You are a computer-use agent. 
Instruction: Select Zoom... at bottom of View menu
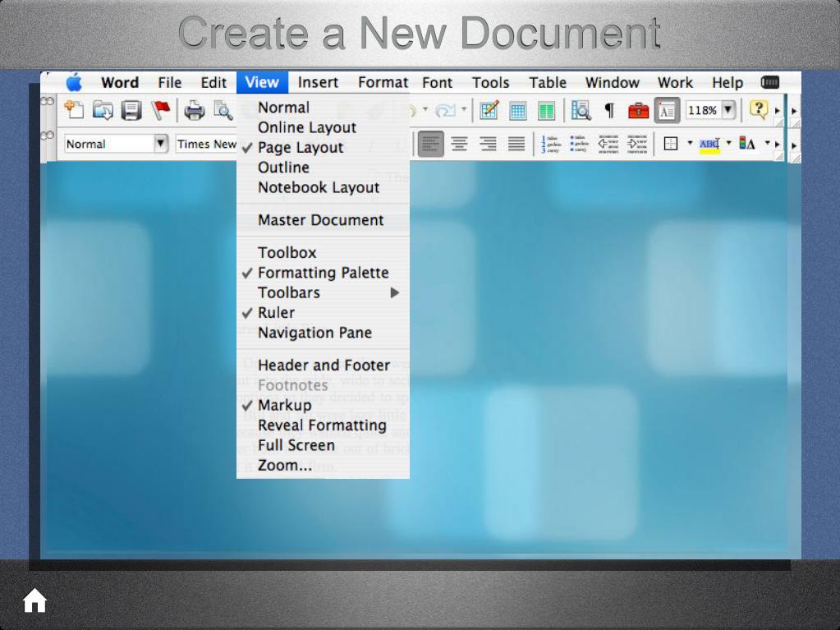pyautogui.click(x=323, y=465)
